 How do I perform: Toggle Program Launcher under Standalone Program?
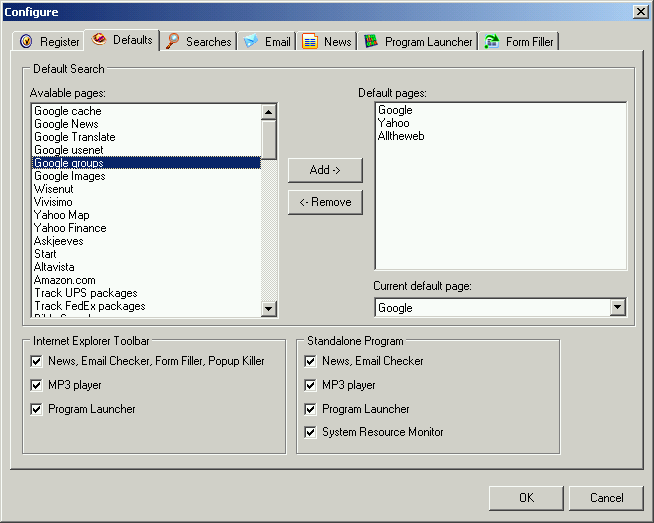coord(310,409)
